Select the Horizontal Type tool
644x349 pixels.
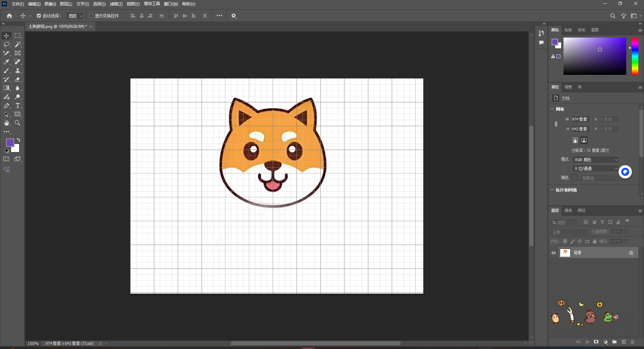click(18, 105)
